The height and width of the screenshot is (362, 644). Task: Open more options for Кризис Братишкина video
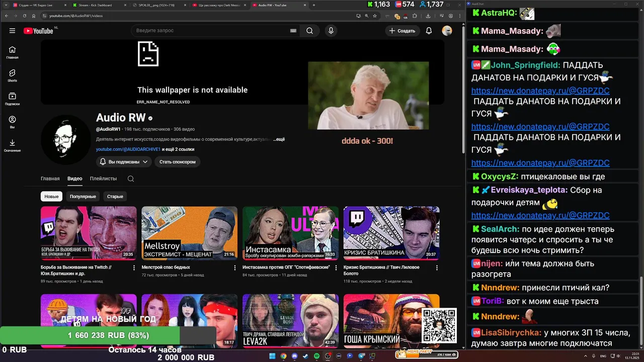click(437, 267)
